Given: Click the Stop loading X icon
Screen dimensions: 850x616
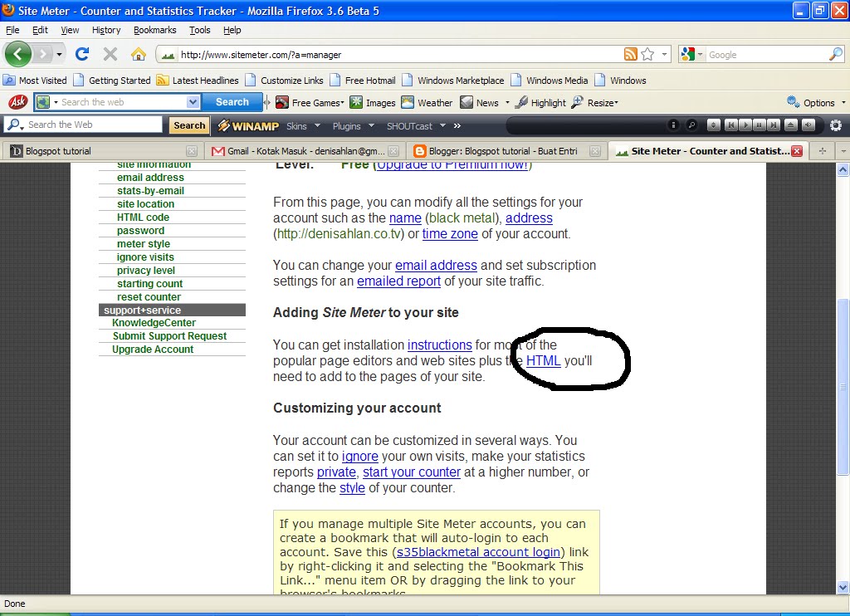Looking at the screenshot, I should tap(110, 54).
